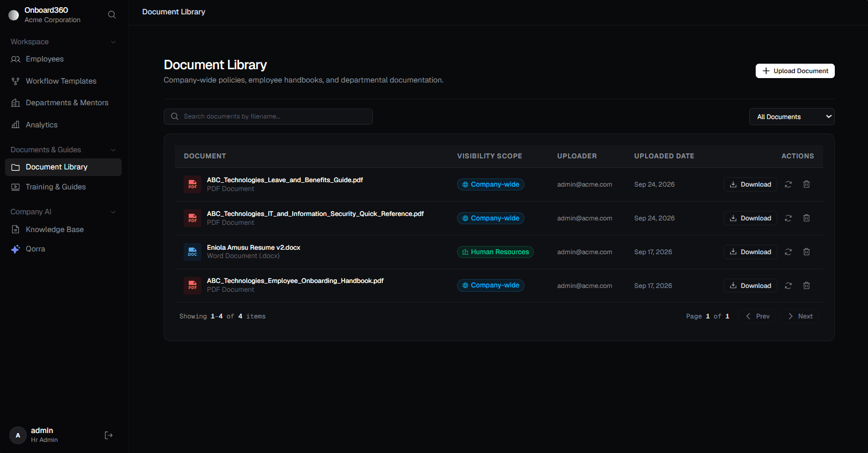This screenshot has height=453, width=868.
Task: Click refresh icon for Employee_Onboarding_Handbook.pdf
Action: click(x=788, y=286)
